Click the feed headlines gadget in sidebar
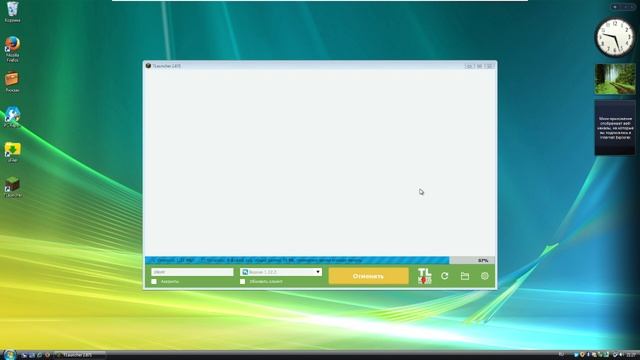The image size is (640, 360). pos(615,128)
